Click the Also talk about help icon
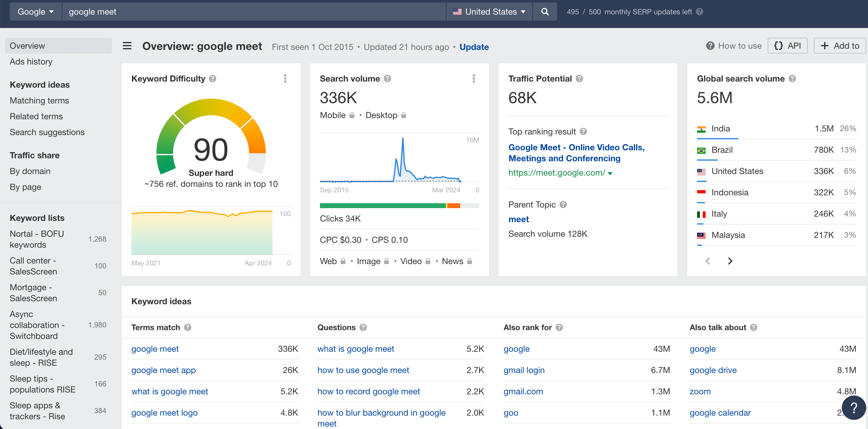Viewport: 868px width, 429px height. pos(754,327)
